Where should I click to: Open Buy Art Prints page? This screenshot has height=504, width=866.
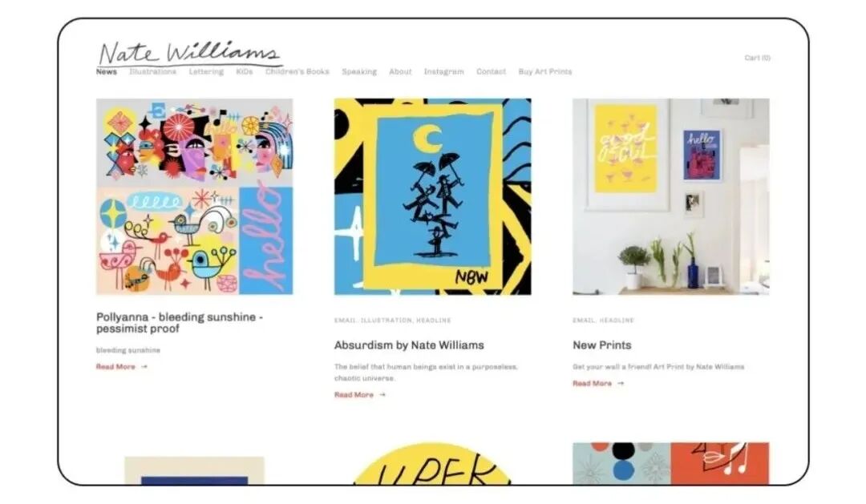(x=545, y=72)
